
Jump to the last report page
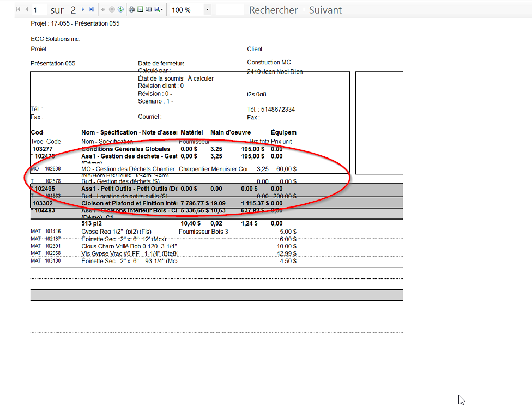[92, 10]
